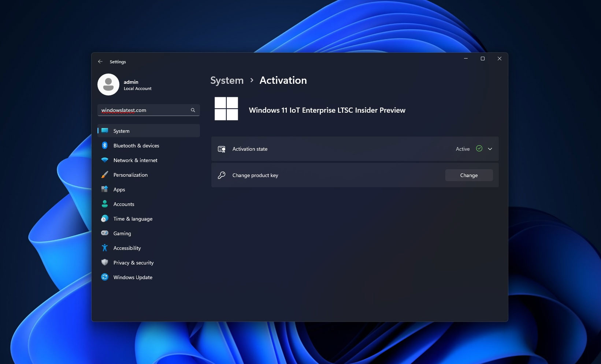
Task: Open Privacy & security settings
Action: tap(133, 262)
